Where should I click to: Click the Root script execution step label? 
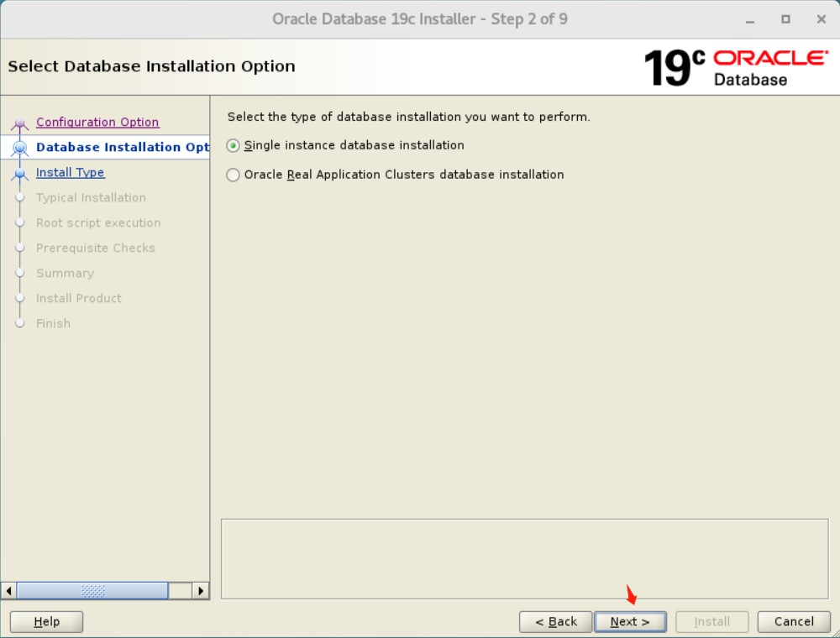(x=98, y=222)
